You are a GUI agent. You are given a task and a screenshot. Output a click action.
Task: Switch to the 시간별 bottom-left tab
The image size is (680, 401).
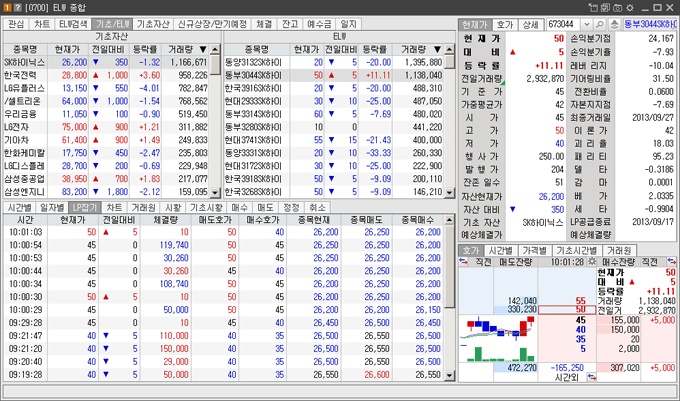click(20, 207)
